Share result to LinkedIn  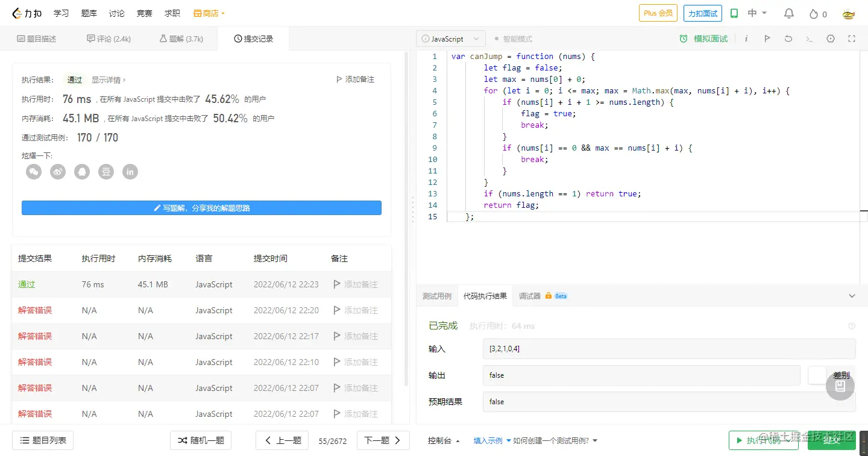[130, 172]
